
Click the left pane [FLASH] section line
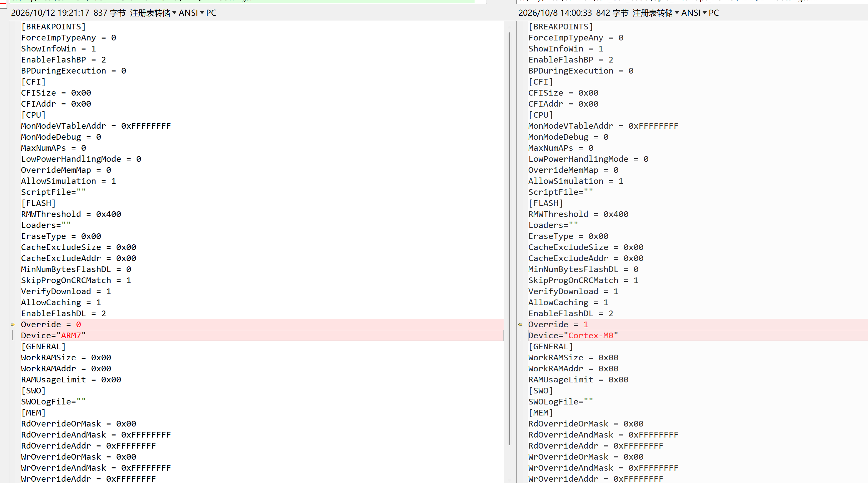point(38,203)
